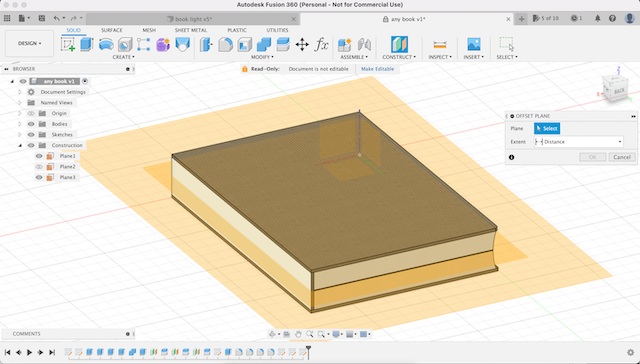
Task: Open the CREATE dropdown menu
Action: coord(123,57)
